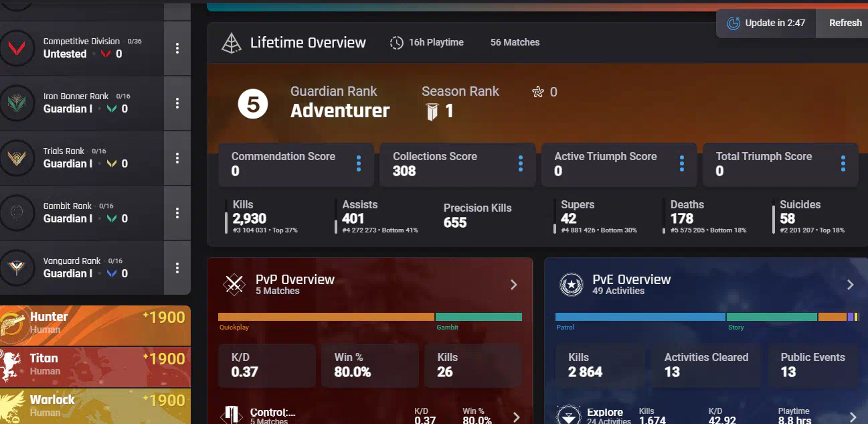This screenshot has height=424, width=868.
Task: Select the Hunter character card
Action: (95, 324)
